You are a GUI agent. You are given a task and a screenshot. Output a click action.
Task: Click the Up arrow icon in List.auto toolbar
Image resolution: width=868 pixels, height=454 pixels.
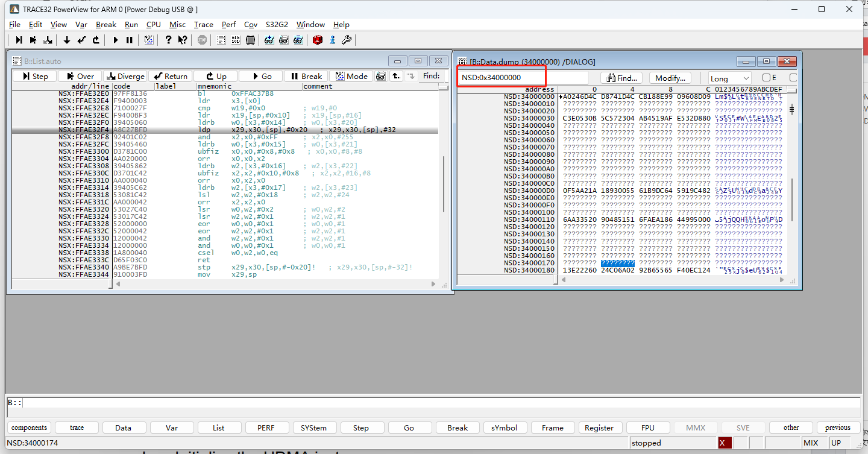point(215,76)
